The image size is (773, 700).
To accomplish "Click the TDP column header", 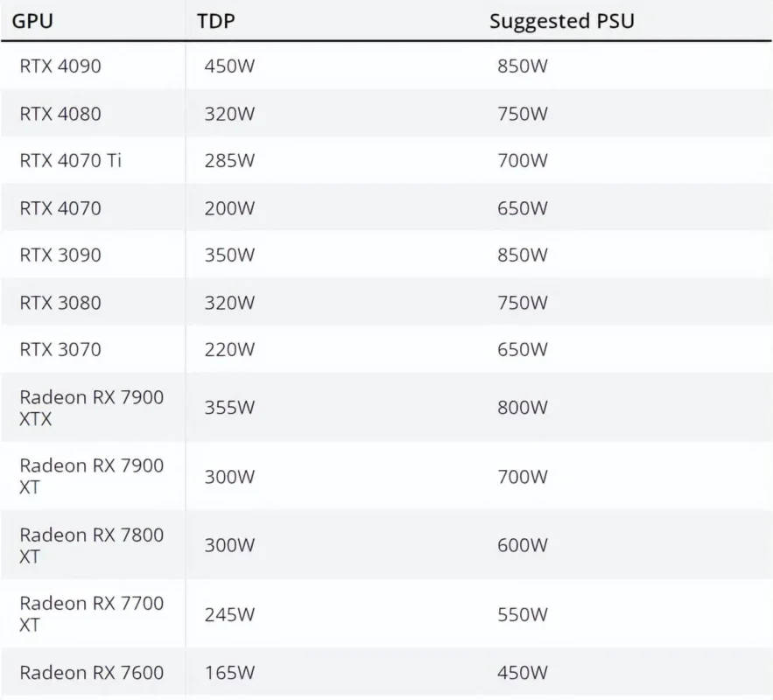I will (216, 21).
